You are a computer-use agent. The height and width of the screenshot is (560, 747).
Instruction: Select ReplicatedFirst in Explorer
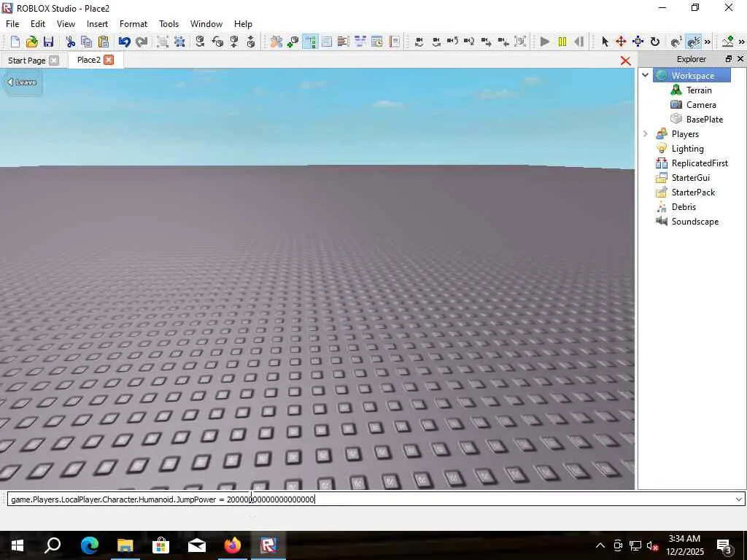(700, 163)
